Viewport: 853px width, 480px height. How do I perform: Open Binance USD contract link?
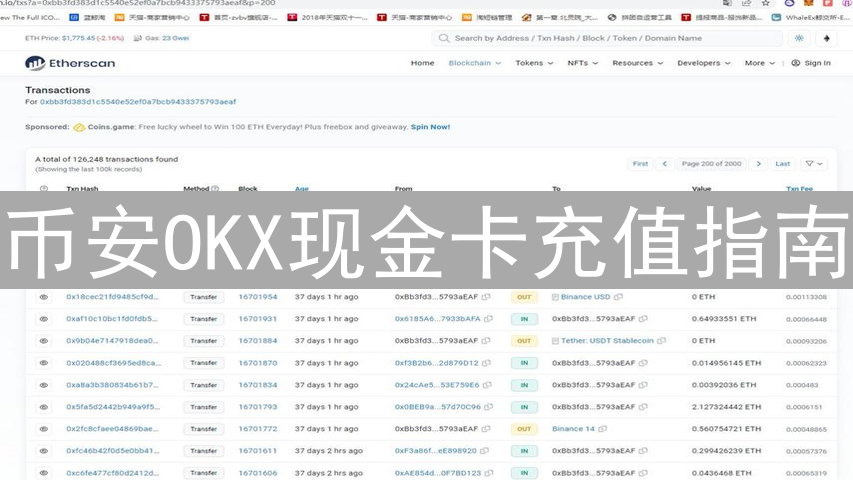coord(585,297)
